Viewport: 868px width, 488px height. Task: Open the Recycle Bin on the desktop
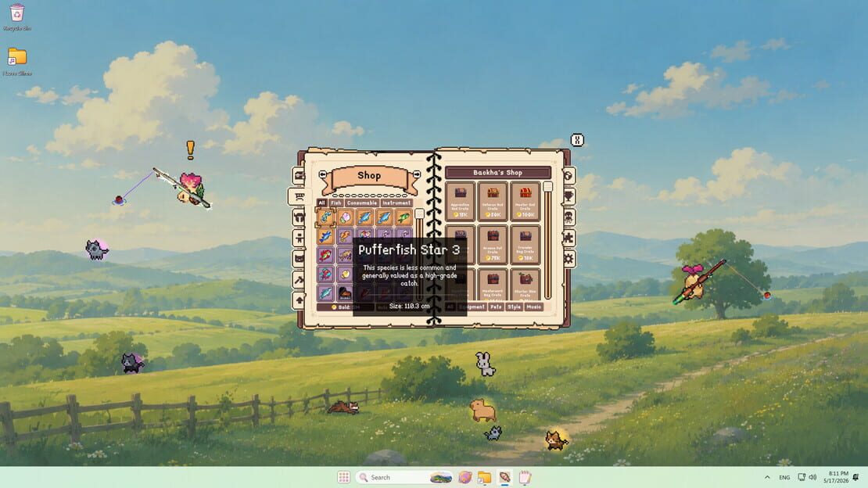(16, 17)
